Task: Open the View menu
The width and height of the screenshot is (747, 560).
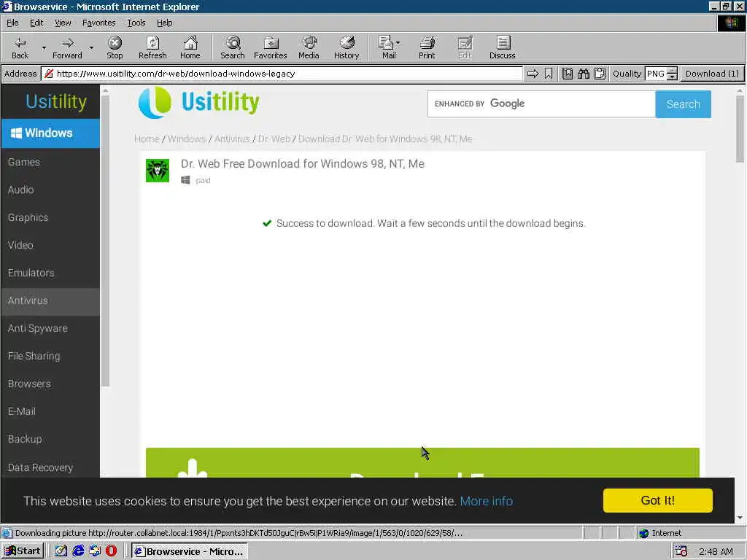Action: point(63,23)
